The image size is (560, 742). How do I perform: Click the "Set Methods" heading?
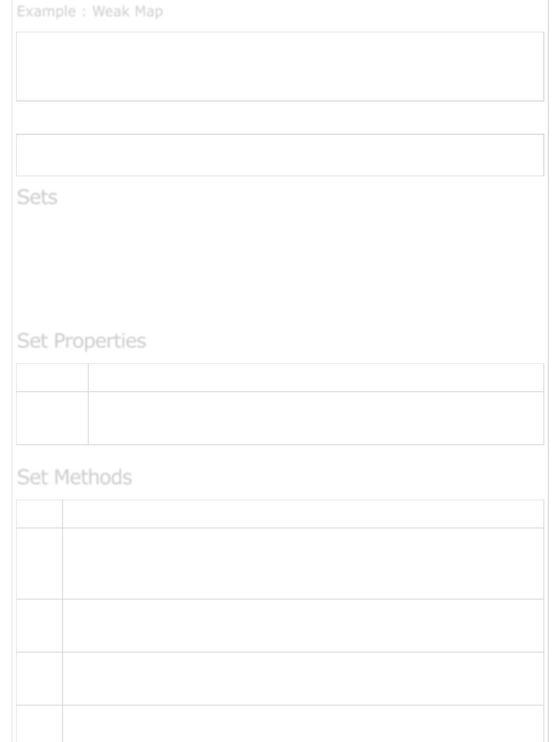pyautogui.click(x=75, y=478)
